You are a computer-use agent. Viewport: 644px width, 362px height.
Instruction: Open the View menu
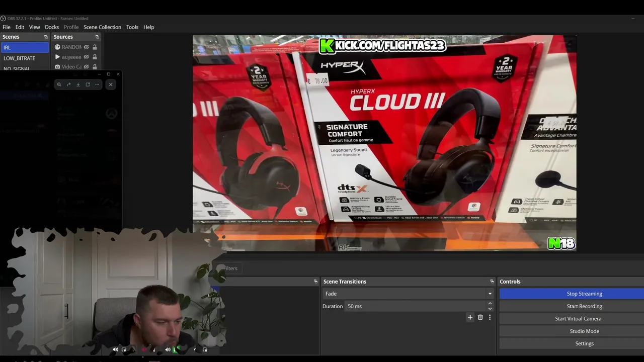(34, 27)
